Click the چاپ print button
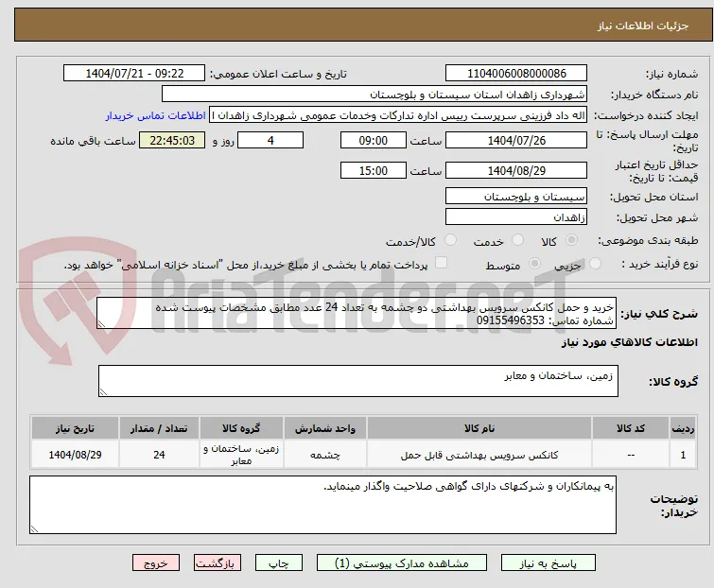 [x=279, y=563]
